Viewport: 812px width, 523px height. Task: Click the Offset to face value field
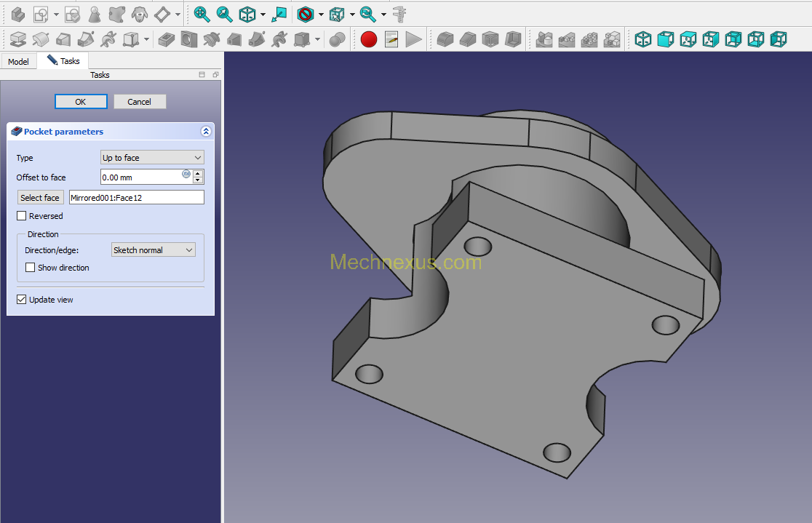(140, 177)
